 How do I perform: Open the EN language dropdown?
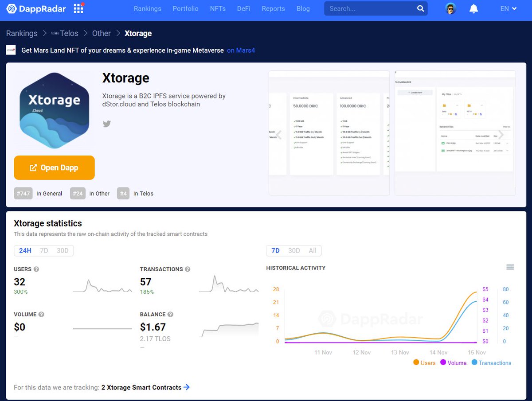509,8
